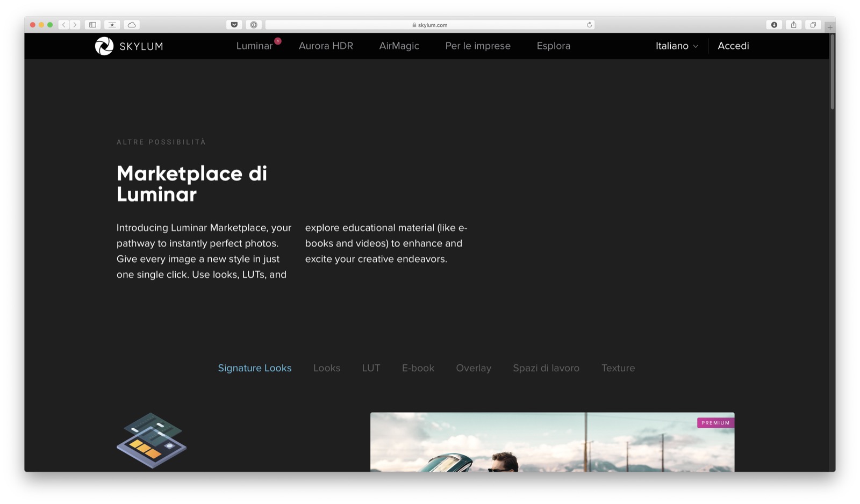Click the Marketplace layered illustration icon
The height and width of the screenshot is (504, 860).
[x=152, y=440]
